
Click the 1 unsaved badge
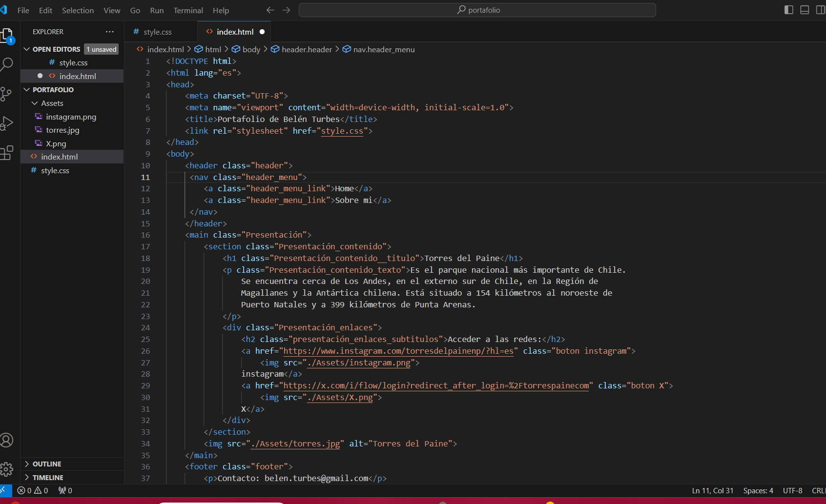102,49
